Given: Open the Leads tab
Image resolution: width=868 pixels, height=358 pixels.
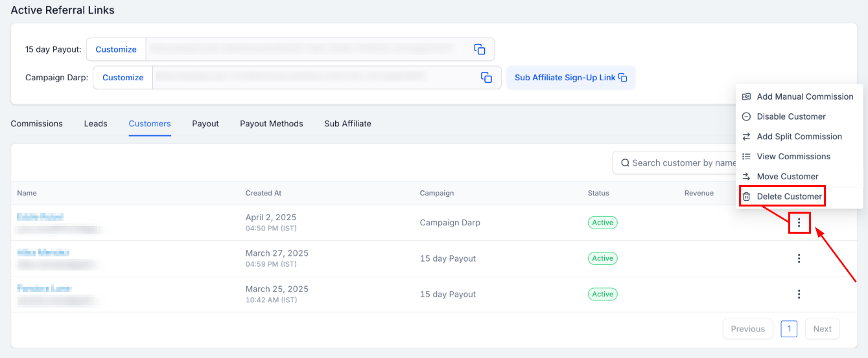Looking at the screenshot, I should (x=95, y=124).
